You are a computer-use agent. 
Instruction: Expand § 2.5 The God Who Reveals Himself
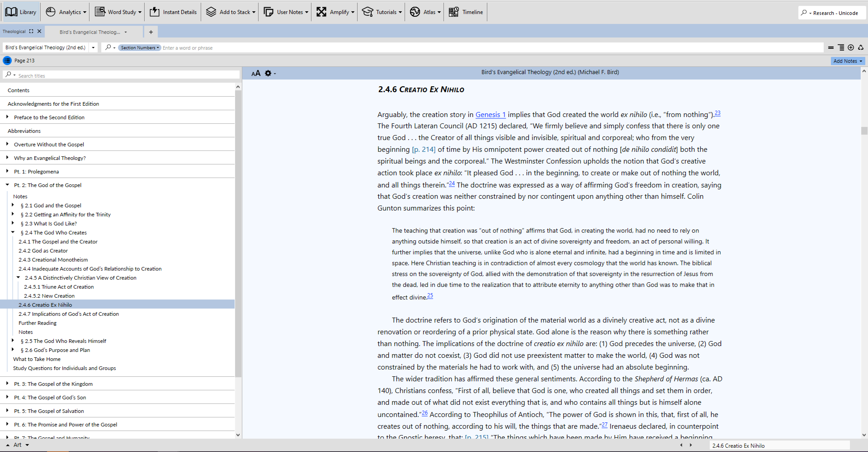13,340
